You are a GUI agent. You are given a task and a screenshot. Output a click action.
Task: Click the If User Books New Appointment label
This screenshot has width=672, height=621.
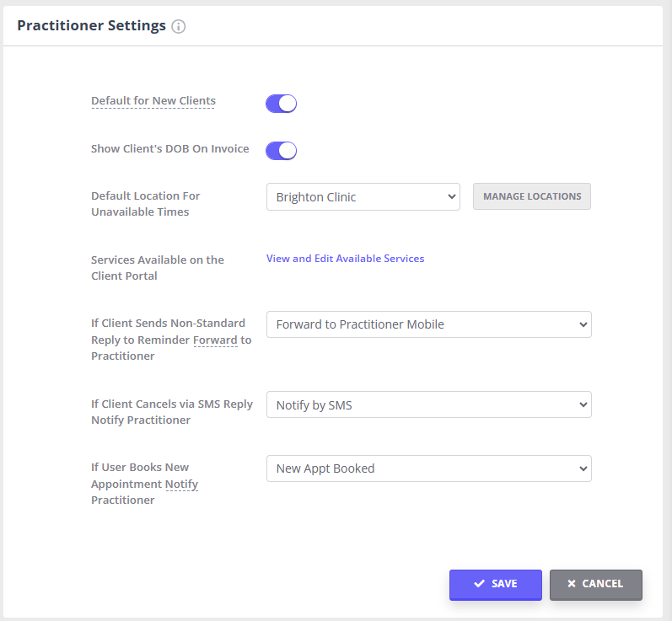pos(143,484)
